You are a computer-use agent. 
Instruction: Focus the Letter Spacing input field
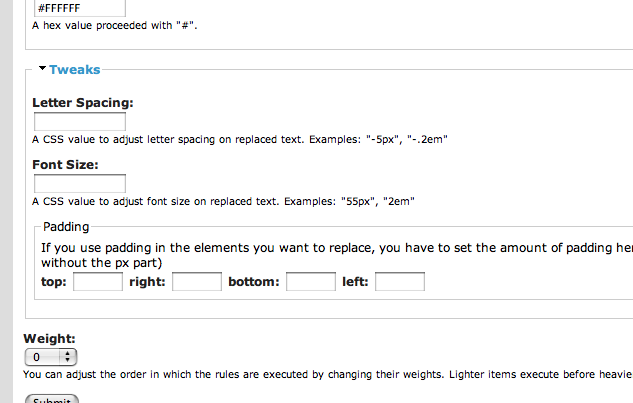click(x=79, y=122)
